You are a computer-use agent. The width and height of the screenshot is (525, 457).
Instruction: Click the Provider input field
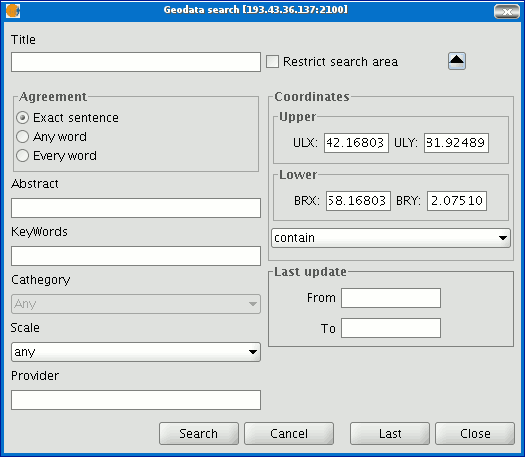pos(136,400)
